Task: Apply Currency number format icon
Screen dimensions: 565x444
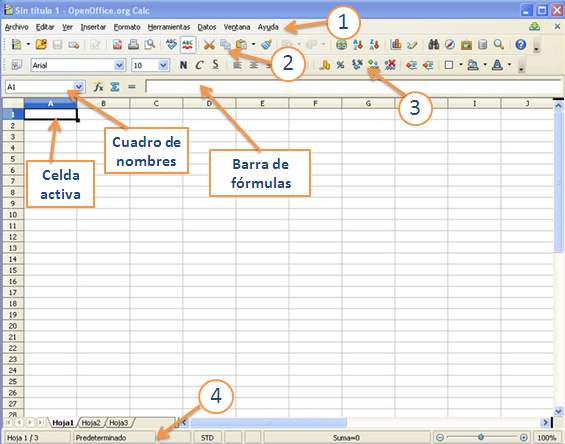Action: 325,65
